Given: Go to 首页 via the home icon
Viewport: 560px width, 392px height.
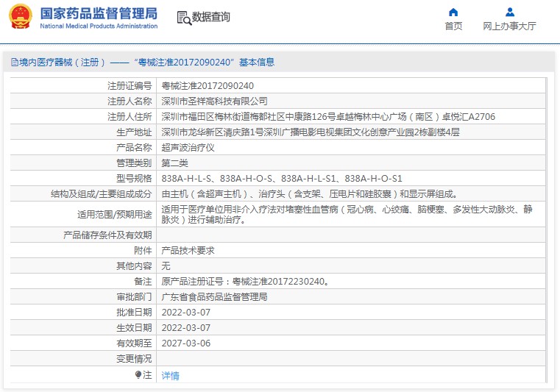Looking at the screenshot, I should pyautogui.click(x=453, y=12).
